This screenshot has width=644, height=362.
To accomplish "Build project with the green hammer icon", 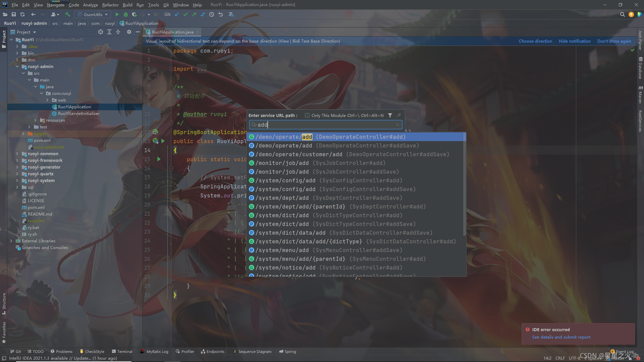I will pyautogui.click(x=68, y=14).
